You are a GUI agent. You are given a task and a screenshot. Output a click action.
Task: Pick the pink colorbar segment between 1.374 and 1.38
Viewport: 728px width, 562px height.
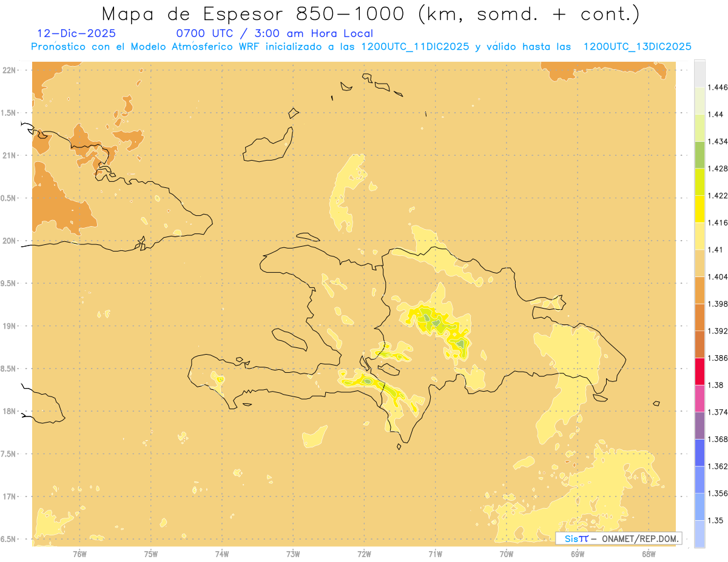click(699, 398)
